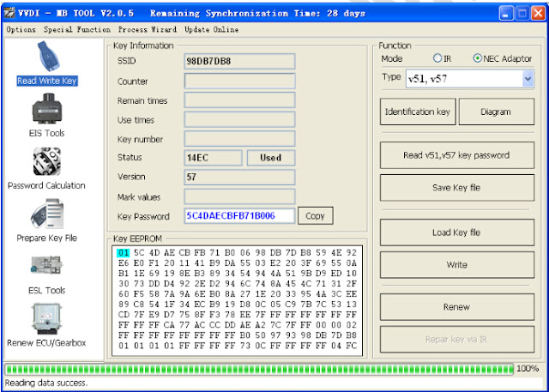This screenshot has width=549, height=392.
Task: Open EIS Tools icon in sidebar
Action: [47, 108]
